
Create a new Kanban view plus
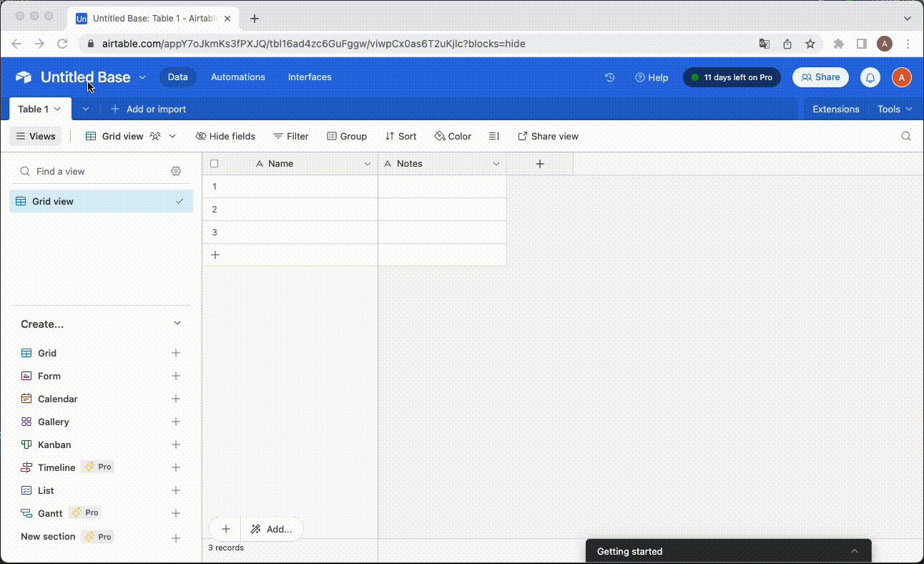[x=176, y=444]
